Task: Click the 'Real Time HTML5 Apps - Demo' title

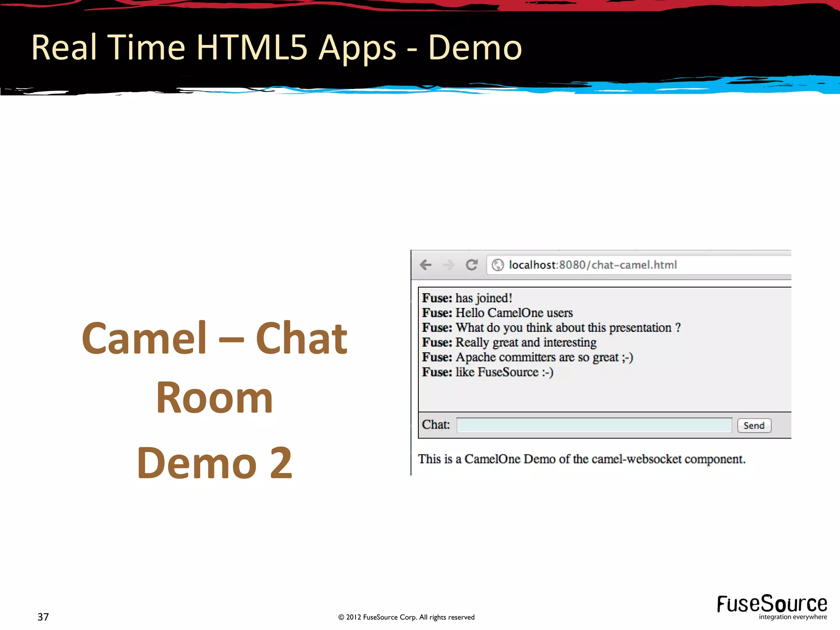Action: (x=276, y=48)
